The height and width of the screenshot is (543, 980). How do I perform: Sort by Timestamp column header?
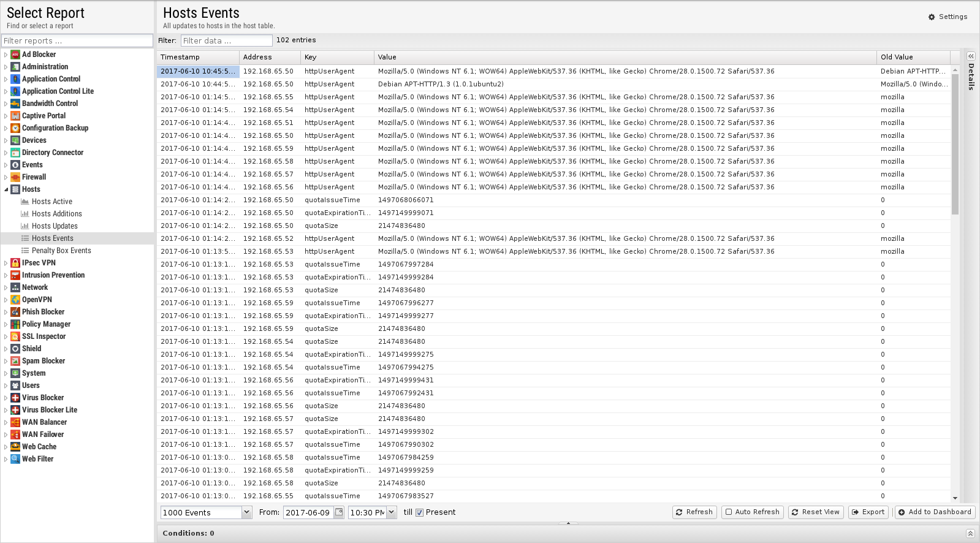point(198,57)
